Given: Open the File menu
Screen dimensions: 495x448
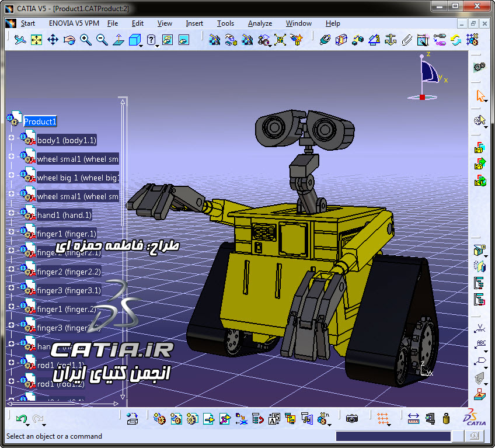Looking at the screenshot, I should [113, 23].
